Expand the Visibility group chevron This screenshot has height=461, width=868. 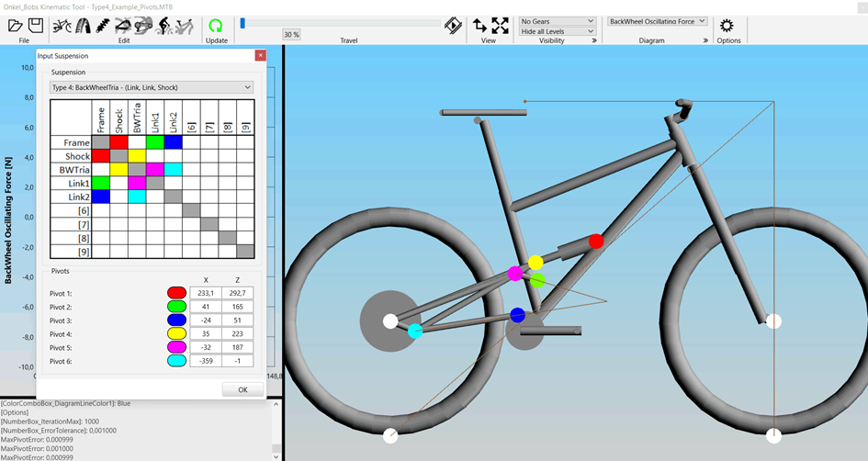pyautogui.click(x=594, y=40)
